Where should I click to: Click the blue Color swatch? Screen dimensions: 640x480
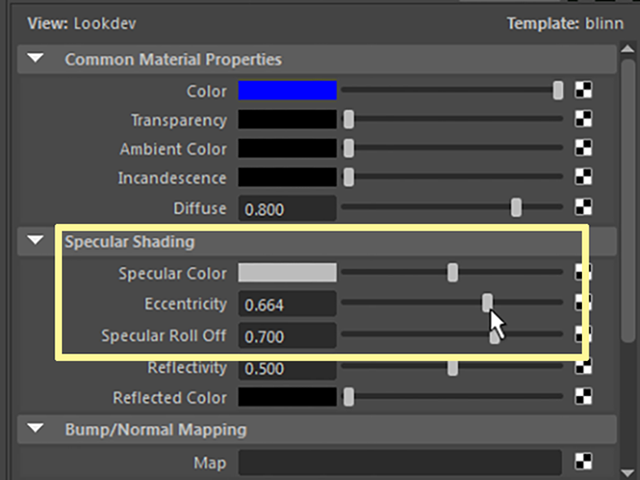point(287,90)
